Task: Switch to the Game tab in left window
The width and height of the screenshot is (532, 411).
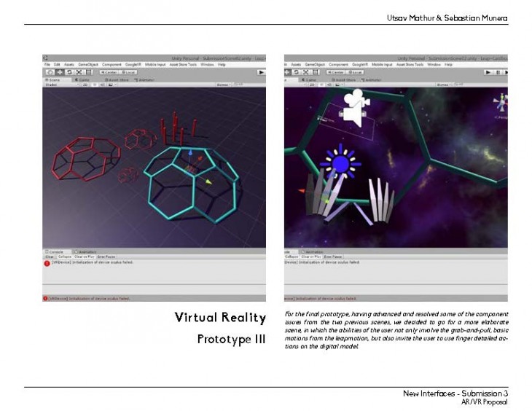Action: point(82,79)
